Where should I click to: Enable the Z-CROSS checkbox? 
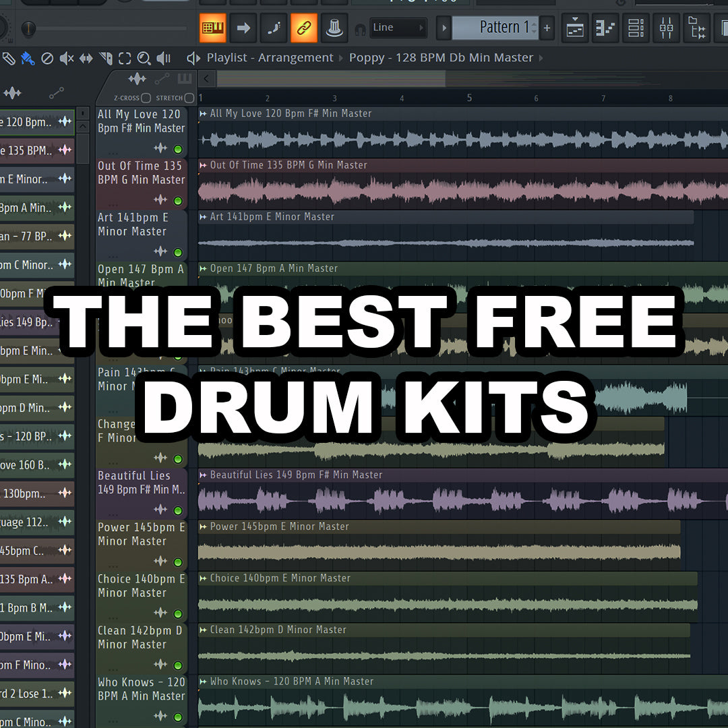tap(146, 98)
